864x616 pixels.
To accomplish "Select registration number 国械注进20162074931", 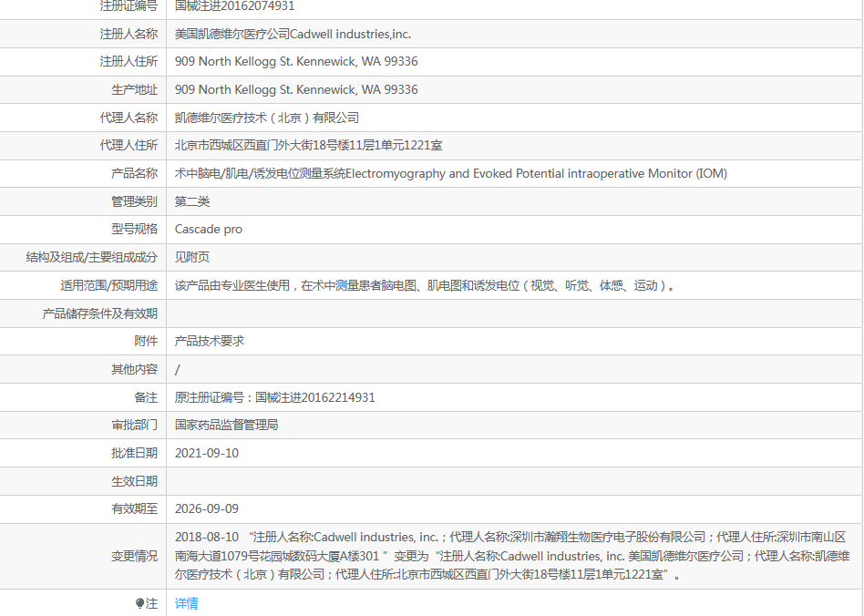I will [235, 6].
